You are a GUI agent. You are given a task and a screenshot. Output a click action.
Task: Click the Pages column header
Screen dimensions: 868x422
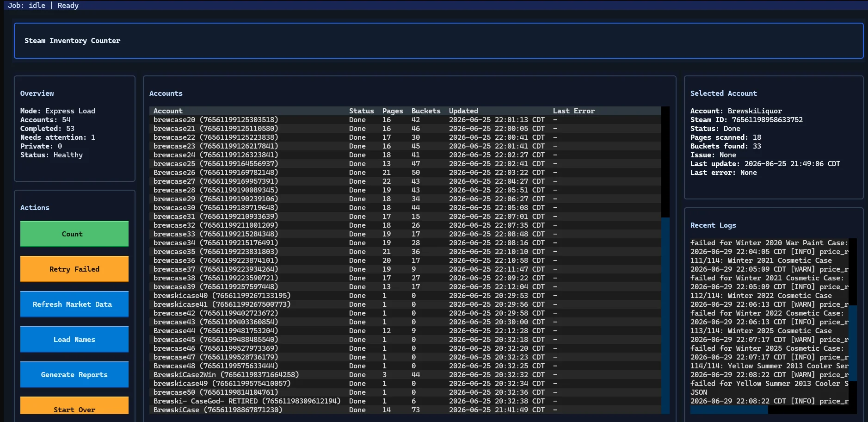point(393,111)
